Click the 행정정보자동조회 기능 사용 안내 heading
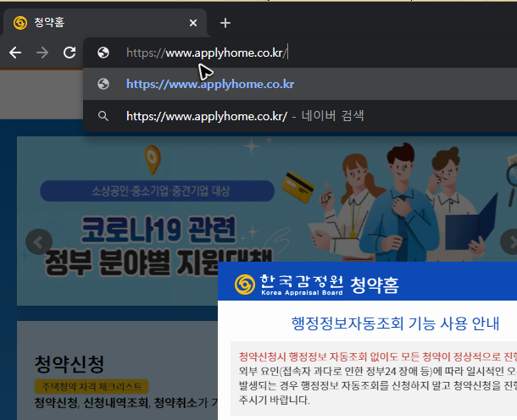 click(x=395, y=323)
